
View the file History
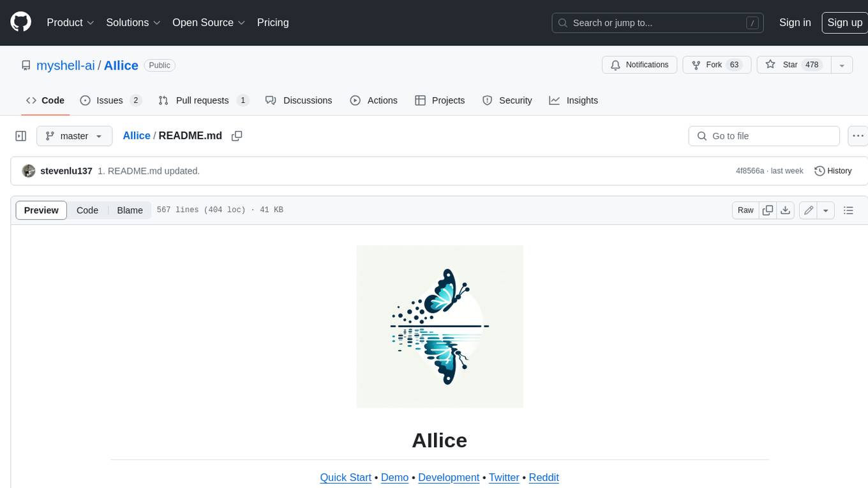click(x=833, y=171)
